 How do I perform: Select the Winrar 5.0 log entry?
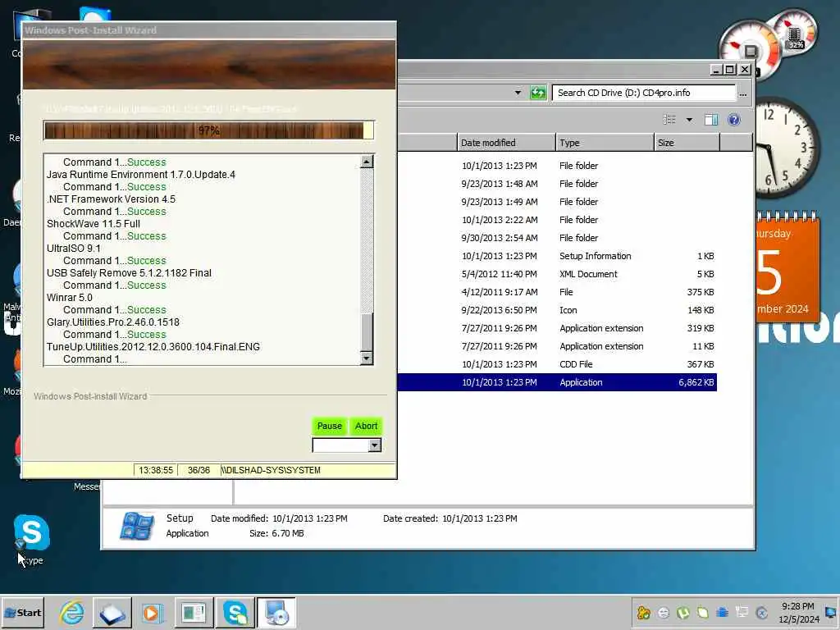tap(70, 297)
